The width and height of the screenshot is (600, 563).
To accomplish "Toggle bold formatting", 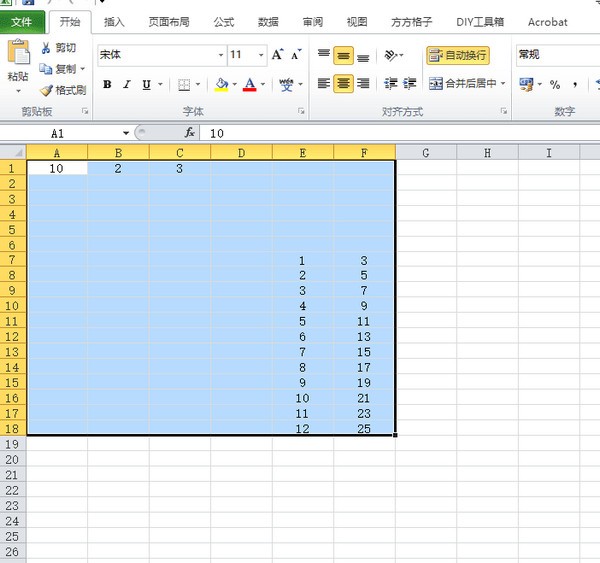I will 107,85.
